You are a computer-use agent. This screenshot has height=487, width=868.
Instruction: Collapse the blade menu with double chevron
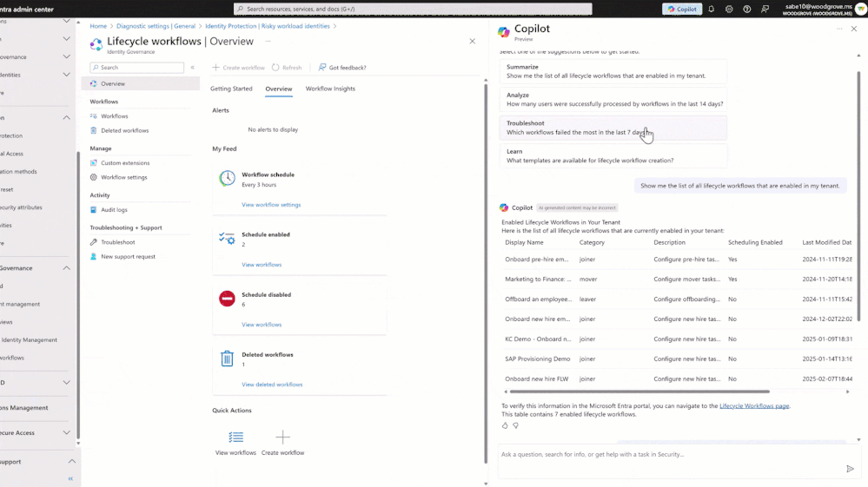point(193,68)
